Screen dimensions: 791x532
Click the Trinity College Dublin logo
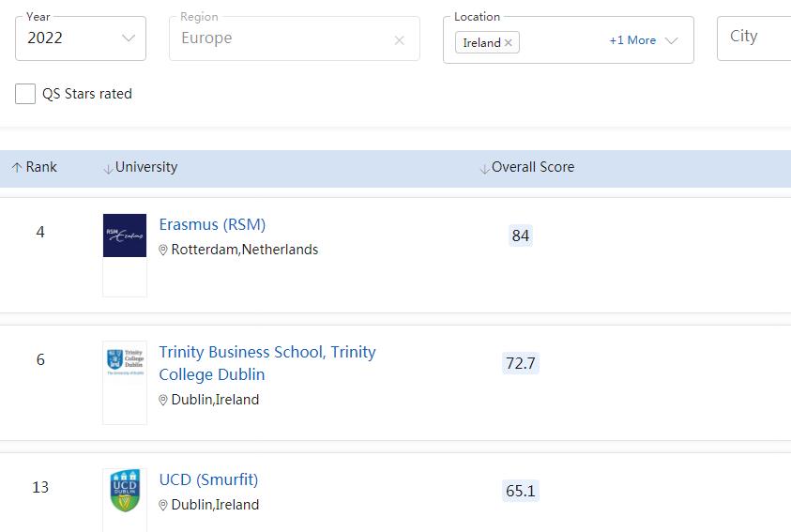125,363
